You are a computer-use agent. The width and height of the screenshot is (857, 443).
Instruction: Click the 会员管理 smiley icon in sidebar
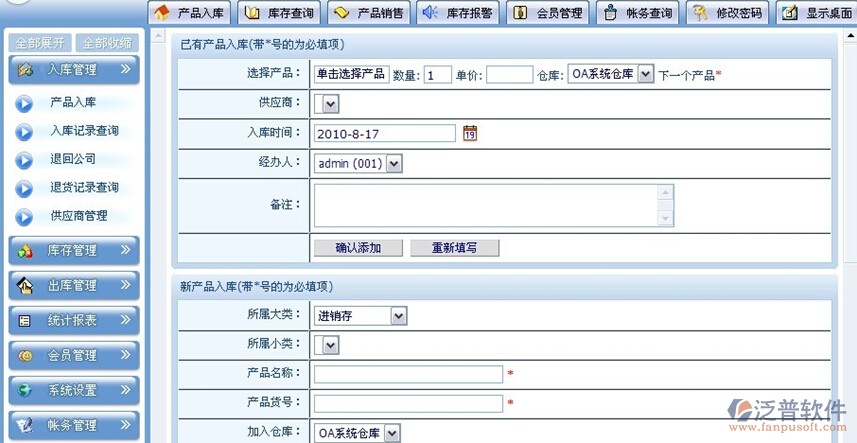pyautogui.click(x=25, y=356)
